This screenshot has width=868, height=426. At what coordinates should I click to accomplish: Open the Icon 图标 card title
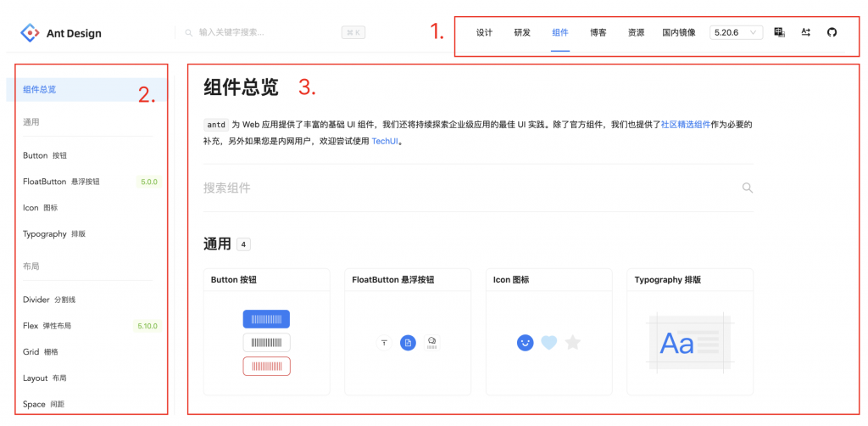coord(511,280)
